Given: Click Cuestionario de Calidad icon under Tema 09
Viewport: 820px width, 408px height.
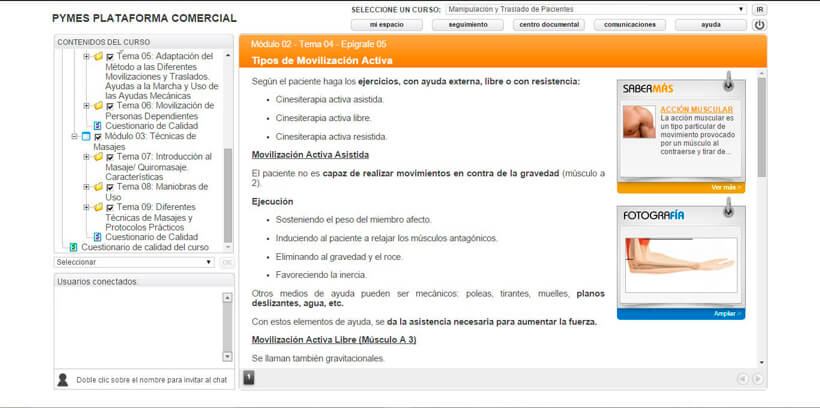Looking at the screenshot, I should 98,237.
